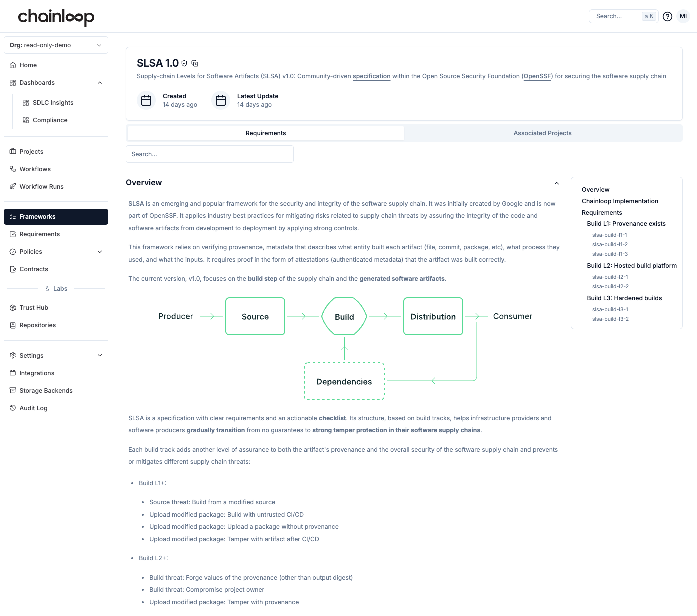
Task: Open Audit Log in sidebar
Action: [x=33, y=408]
